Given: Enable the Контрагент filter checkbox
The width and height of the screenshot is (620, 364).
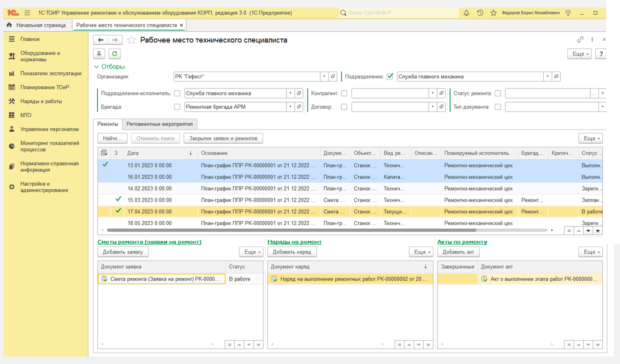Looking at the screenshot, I should (344, 93).
